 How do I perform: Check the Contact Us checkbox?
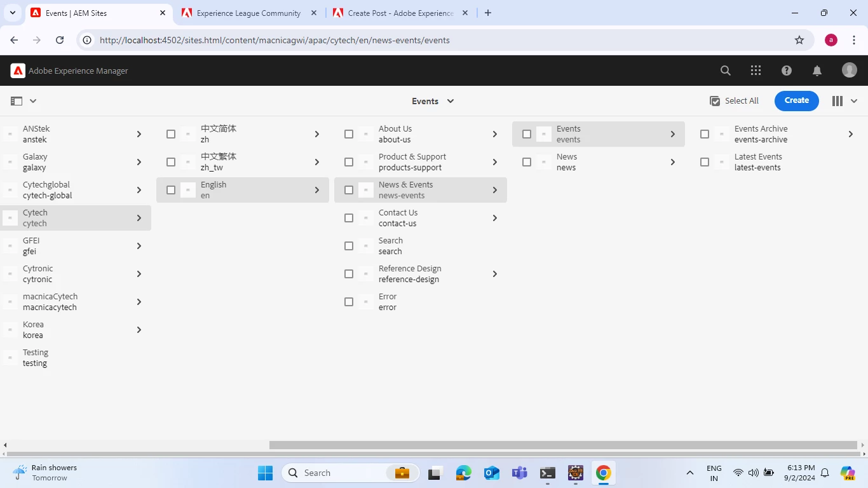pyautogui.click(x=349, y=218)
